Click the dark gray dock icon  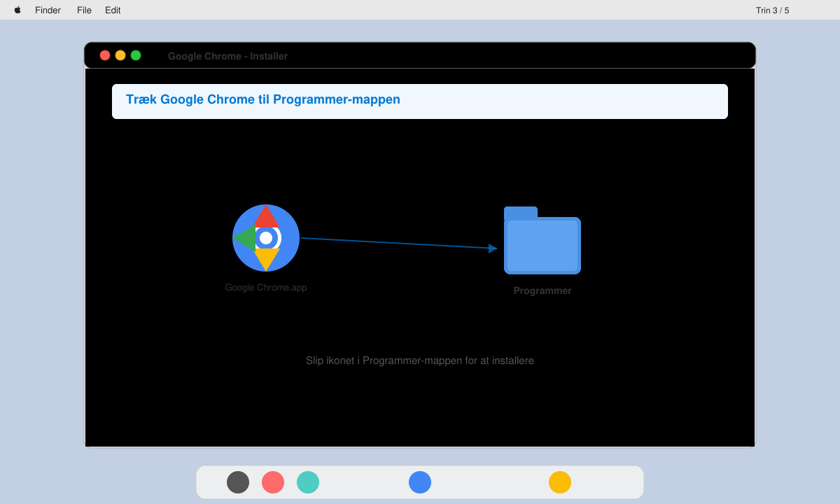tap(238, 482)
